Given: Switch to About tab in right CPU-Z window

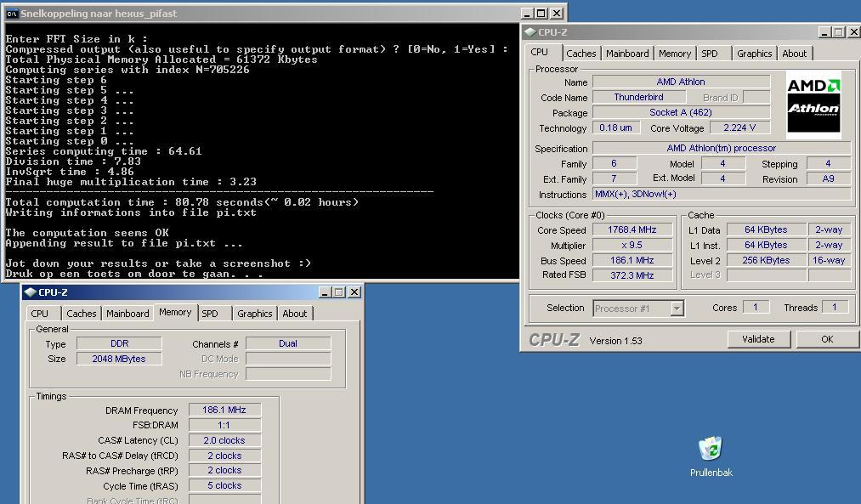Looking at the screenshot, I should pyautogui.click(x=795, y=54).
